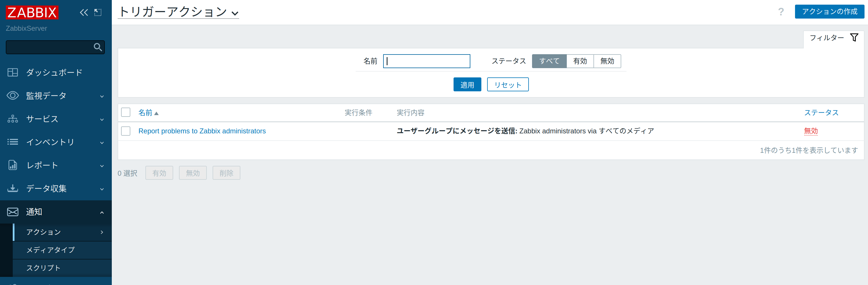Viewport: 868px width, 285px height.
Task: Select 有効 status filter option
Action: [x=580, y=61]
